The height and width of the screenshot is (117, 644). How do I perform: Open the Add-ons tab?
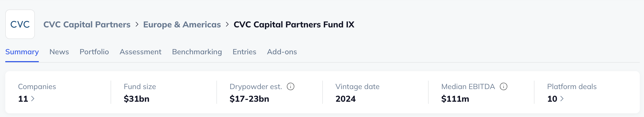click(x=282, y=52)
